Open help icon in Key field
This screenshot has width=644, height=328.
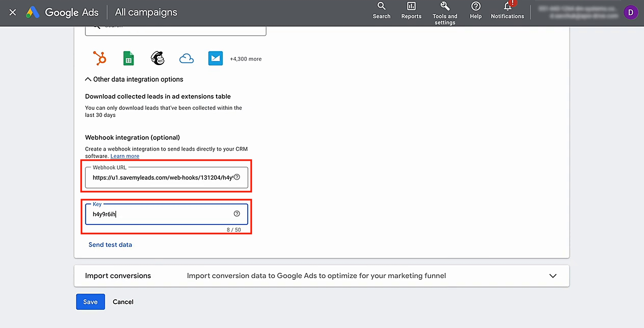coord(237,214)
